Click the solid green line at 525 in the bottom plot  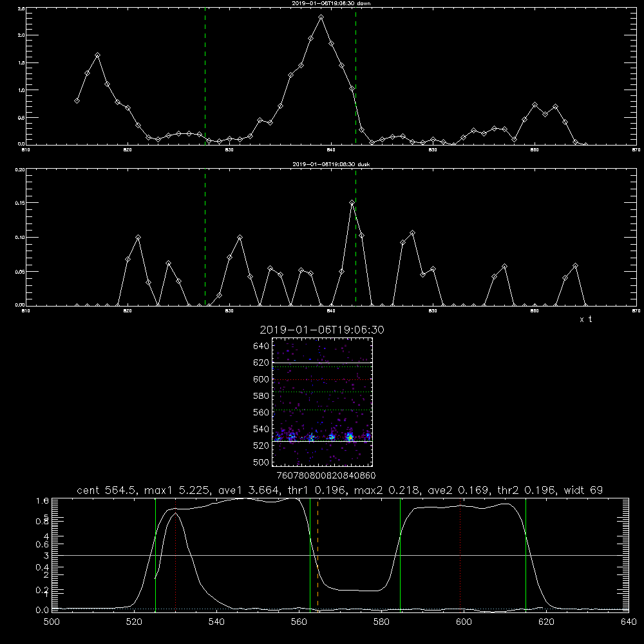pyautogui.click(x=155, y=554)
